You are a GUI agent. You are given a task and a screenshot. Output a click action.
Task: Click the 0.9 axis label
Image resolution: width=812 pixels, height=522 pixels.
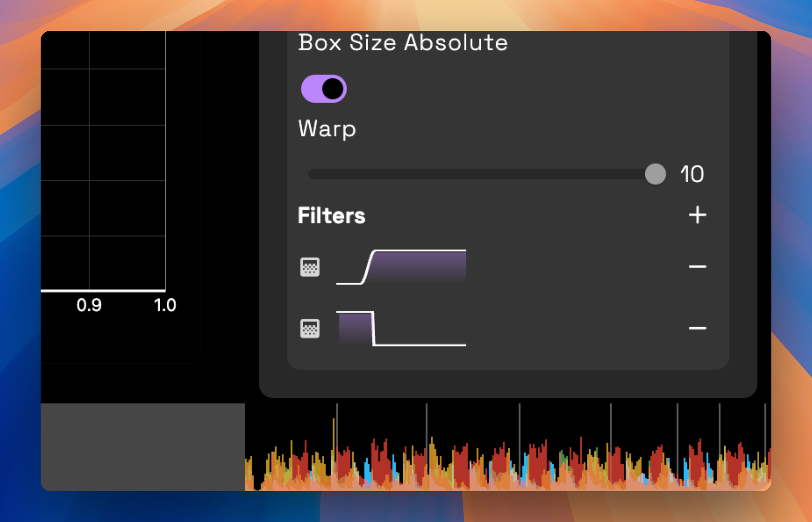tap(89, 305)
